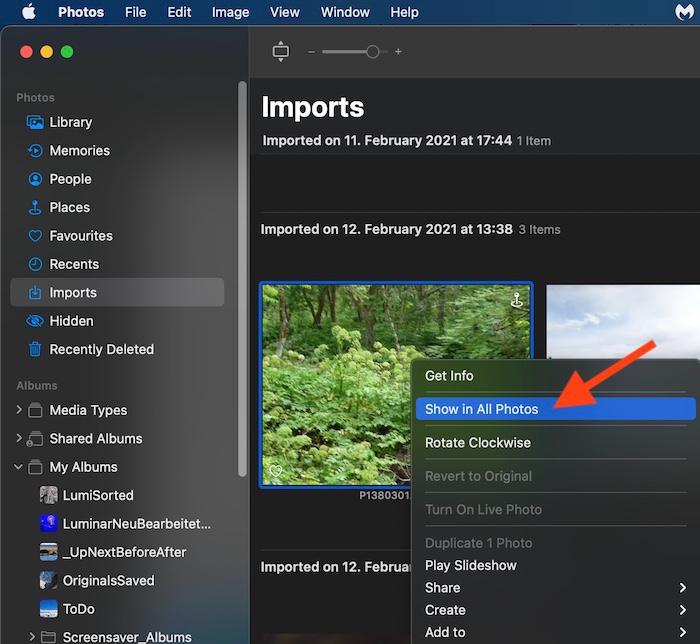Click the zoom-in plus button
The height and width of the screenshot is (644, 700).
tap(398, 52)
